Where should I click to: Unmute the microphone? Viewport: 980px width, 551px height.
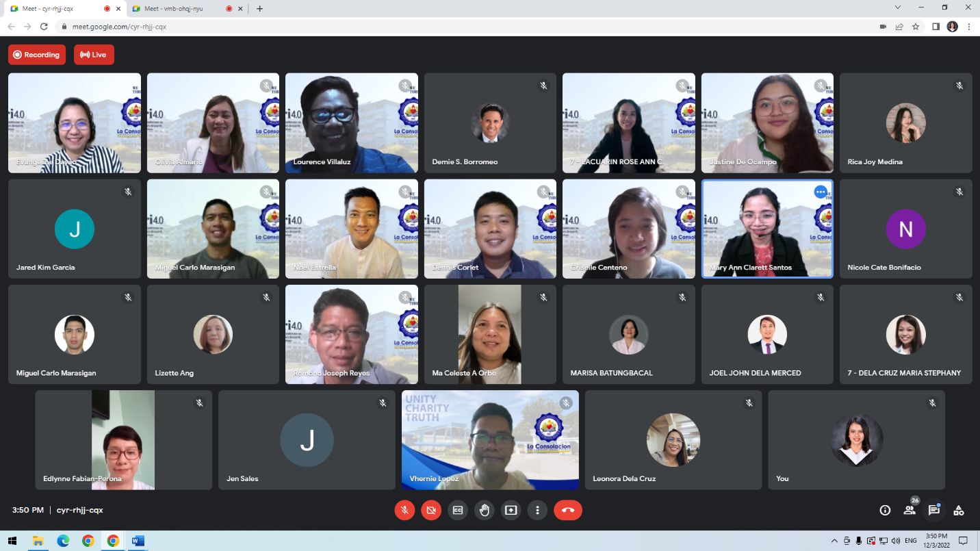point(404,510)
